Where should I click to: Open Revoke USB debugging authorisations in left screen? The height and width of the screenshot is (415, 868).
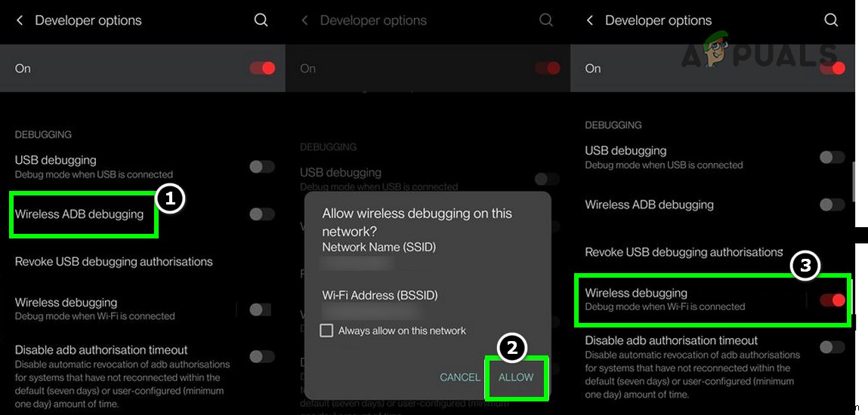113,261
